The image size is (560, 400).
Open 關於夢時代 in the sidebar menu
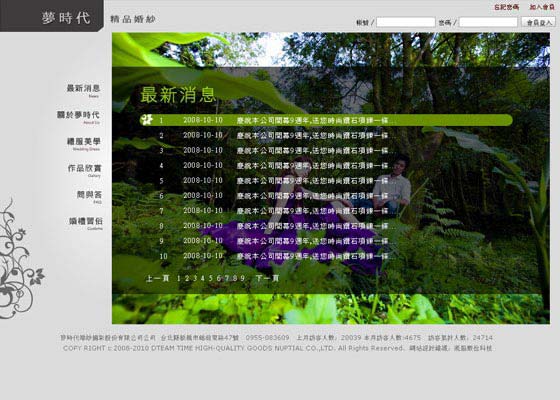click(x=78, y=115)
